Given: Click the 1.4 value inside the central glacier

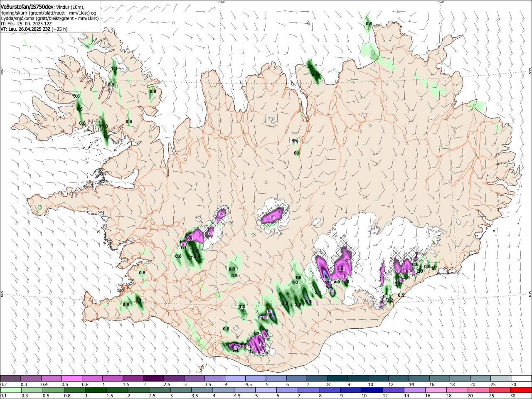Looking at the screenshot, I should (x=273, y=218).
